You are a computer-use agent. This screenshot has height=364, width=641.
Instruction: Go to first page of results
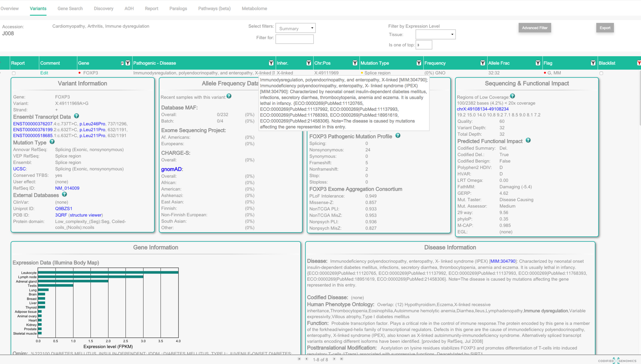pyautogui.click(x=299, y=359)
